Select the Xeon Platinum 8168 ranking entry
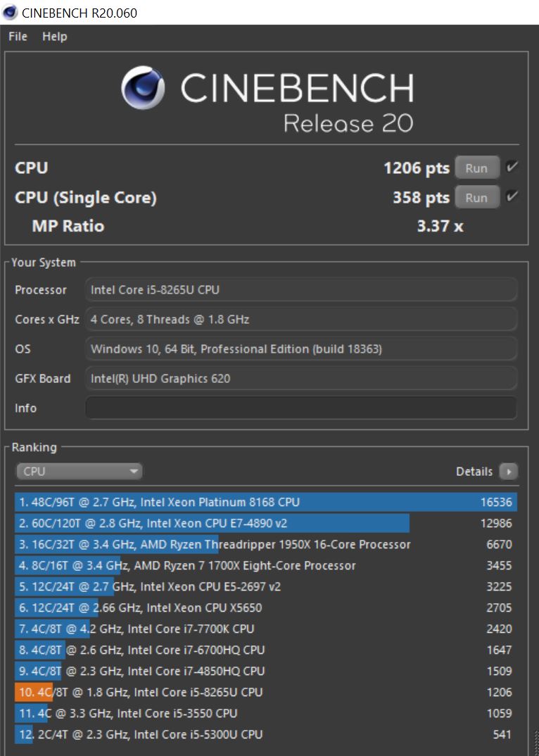Screen dimensions: 539x756 [266, 502]
